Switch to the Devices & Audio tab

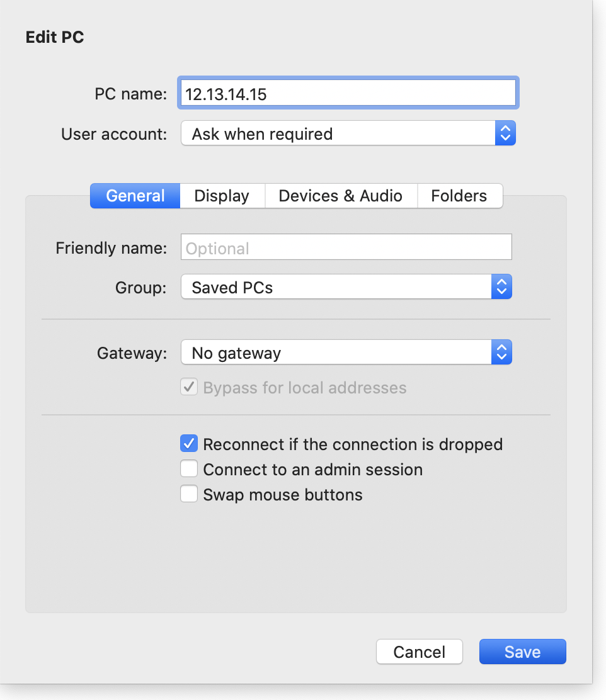point(341,196)
